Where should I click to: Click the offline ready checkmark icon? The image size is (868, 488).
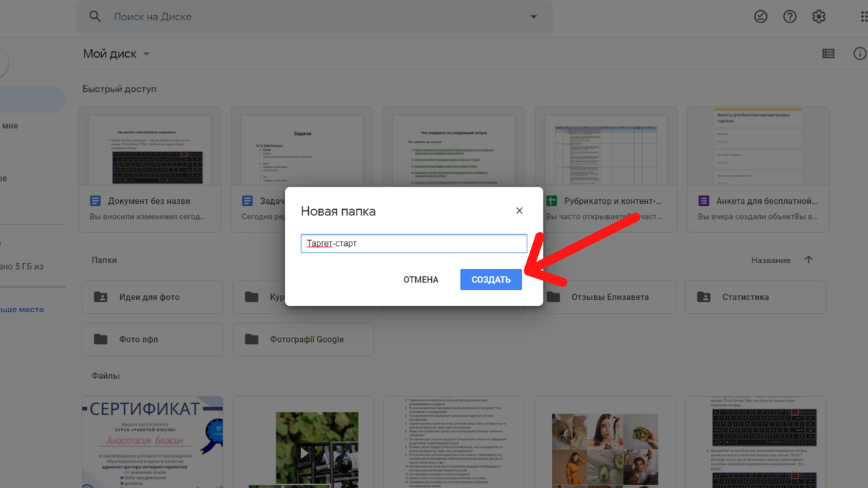[760, 17]
